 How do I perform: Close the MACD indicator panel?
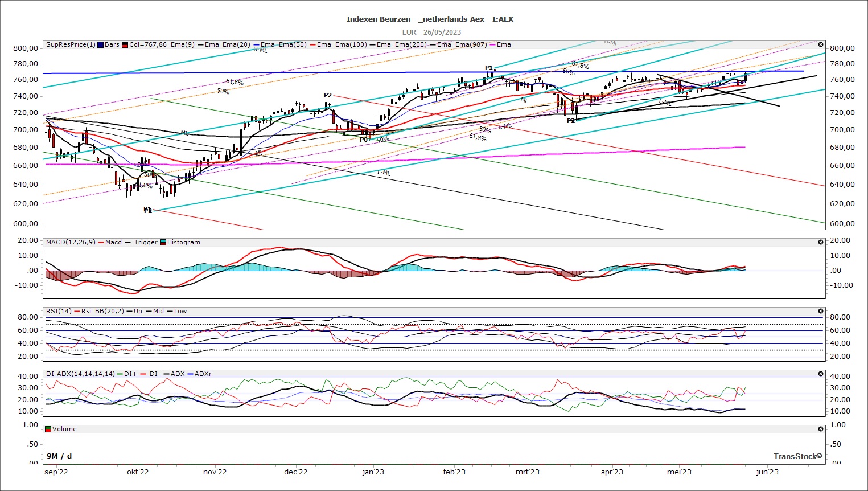821,242
